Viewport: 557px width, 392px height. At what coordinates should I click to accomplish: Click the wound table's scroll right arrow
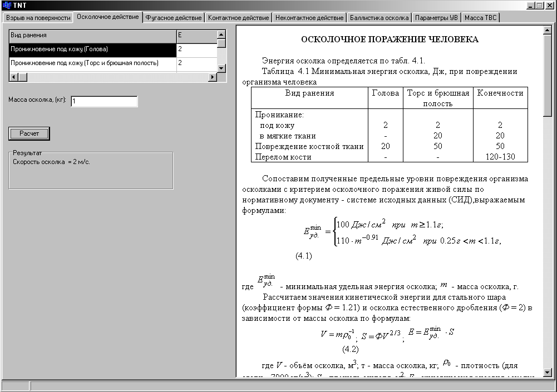click(213, 77)
